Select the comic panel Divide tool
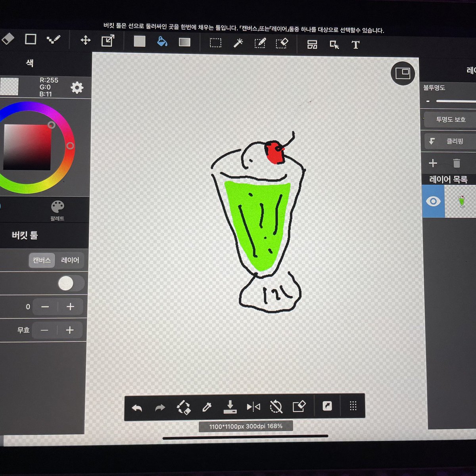 click(x=312, y=44)
